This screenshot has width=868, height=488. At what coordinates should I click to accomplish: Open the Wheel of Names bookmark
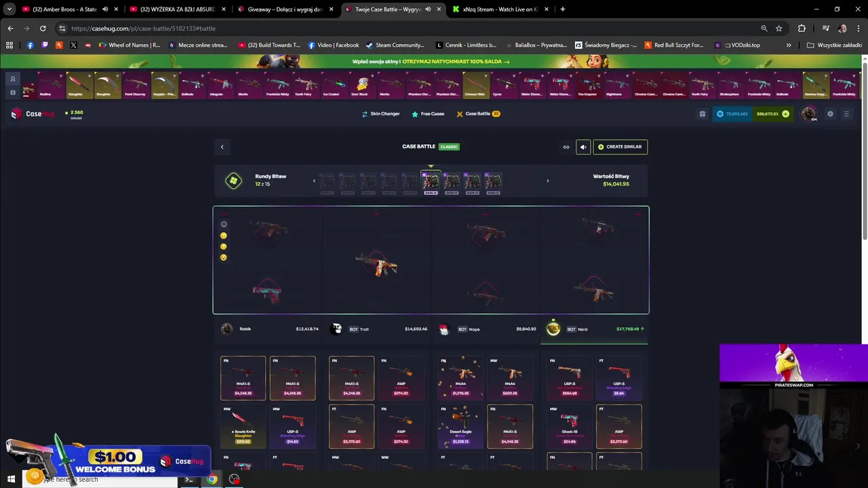pyautogui.click(x=129, y=45)
